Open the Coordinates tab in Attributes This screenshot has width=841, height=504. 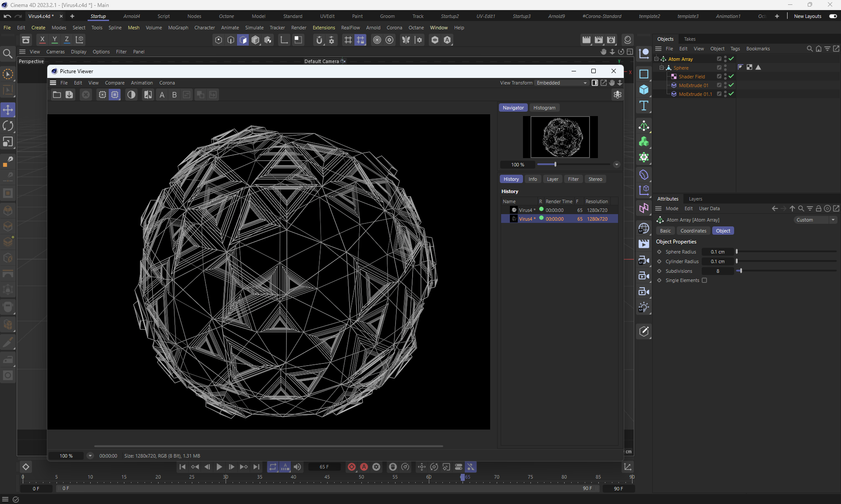[x=693, y=231]
